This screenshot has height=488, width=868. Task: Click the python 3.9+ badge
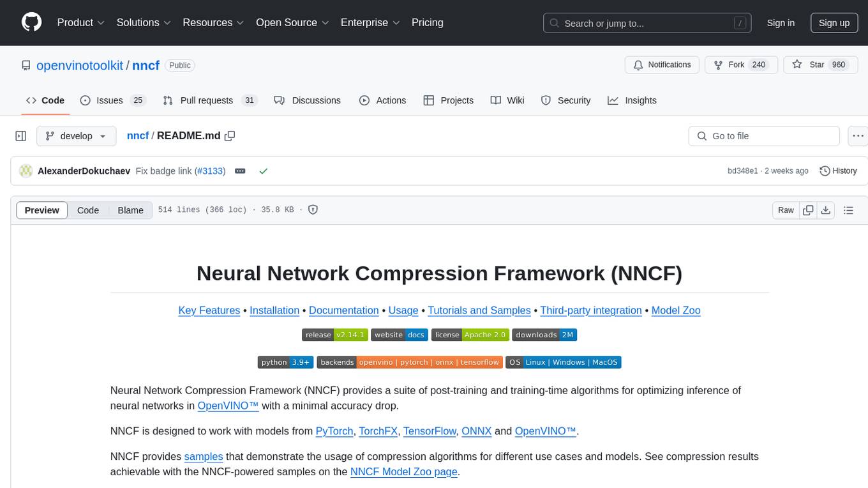[x=286, y=362]
